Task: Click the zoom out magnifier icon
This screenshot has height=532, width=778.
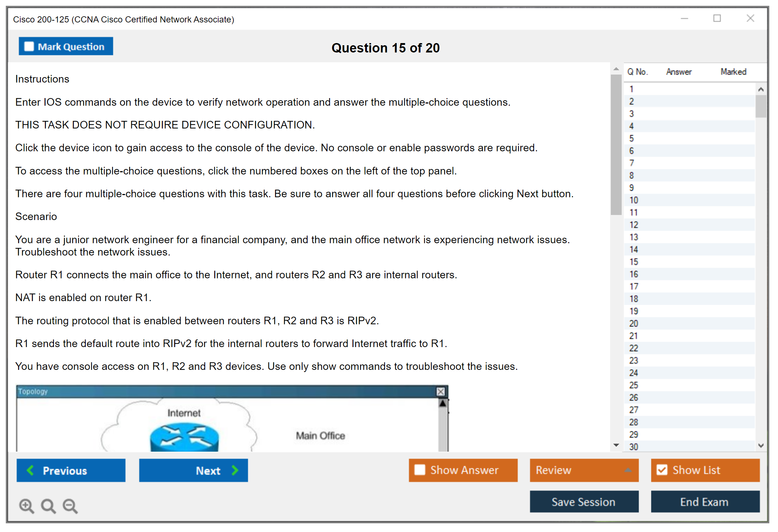Action: coord(70,506)
